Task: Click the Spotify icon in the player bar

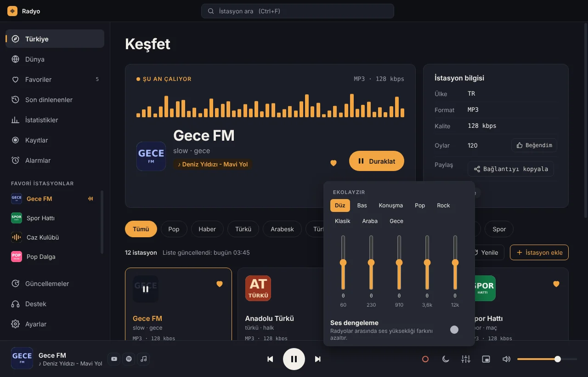Action: click(x=129, y=359)
